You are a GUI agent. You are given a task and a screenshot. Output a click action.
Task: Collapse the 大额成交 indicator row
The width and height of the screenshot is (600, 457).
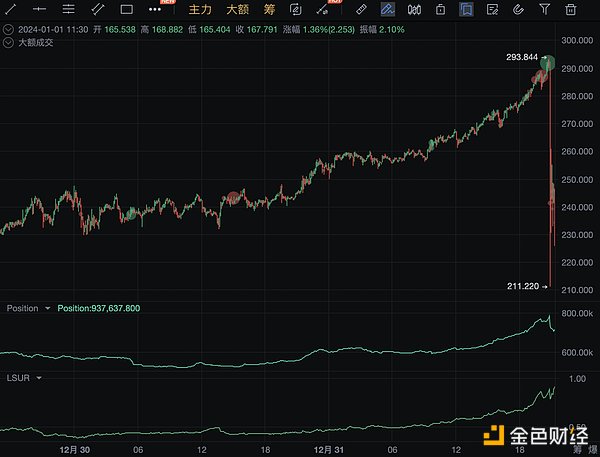pos(8,43)
